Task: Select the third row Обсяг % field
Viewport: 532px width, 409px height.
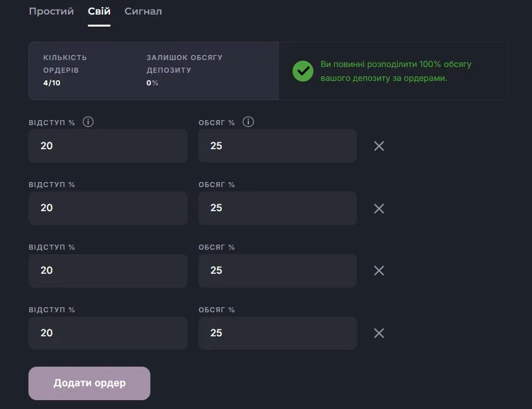Action: click(x=277, y=271)
